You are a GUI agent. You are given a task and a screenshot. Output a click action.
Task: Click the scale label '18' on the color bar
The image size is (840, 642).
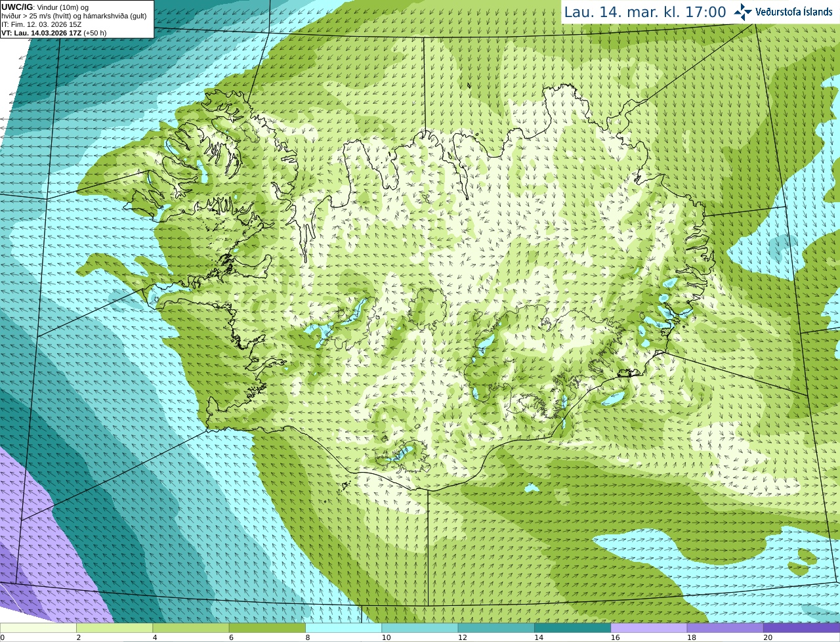(692, 637)
